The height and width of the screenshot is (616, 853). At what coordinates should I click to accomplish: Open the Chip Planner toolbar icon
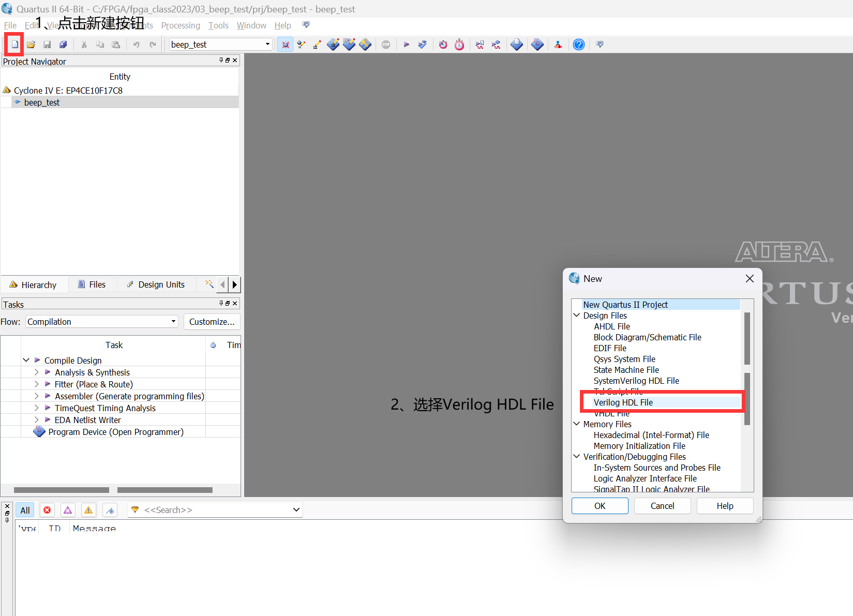tap(365, 44)
